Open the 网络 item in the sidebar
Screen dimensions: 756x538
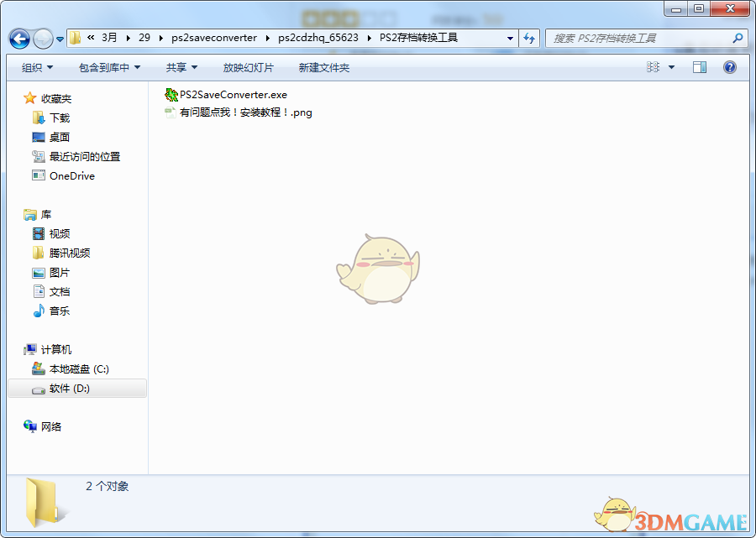[51, 426]
